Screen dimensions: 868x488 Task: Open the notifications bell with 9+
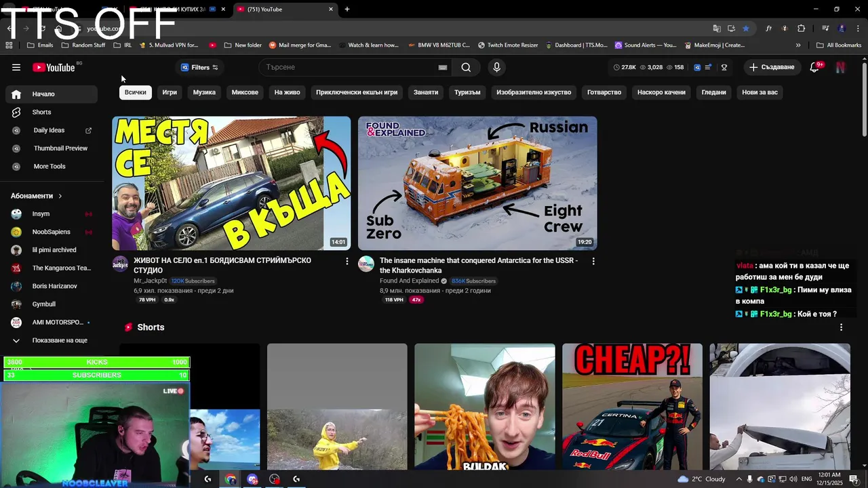pos(816,67)
